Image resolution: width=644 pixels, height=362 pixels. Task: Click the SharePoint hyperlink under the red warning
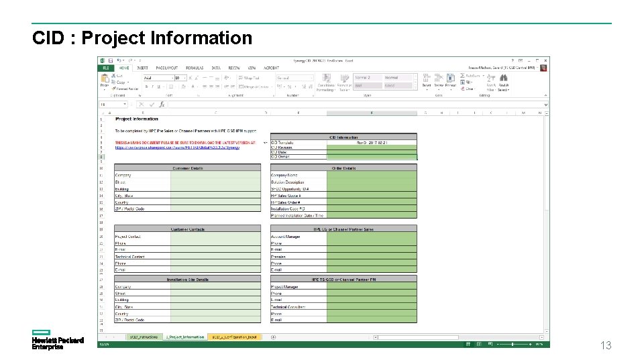click(x=177, y=147)
